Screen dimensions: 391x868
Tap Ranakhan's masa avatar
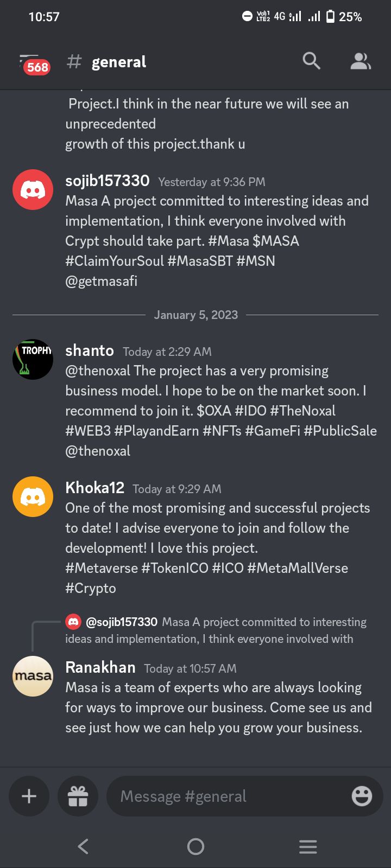click(x=33, y=676)
